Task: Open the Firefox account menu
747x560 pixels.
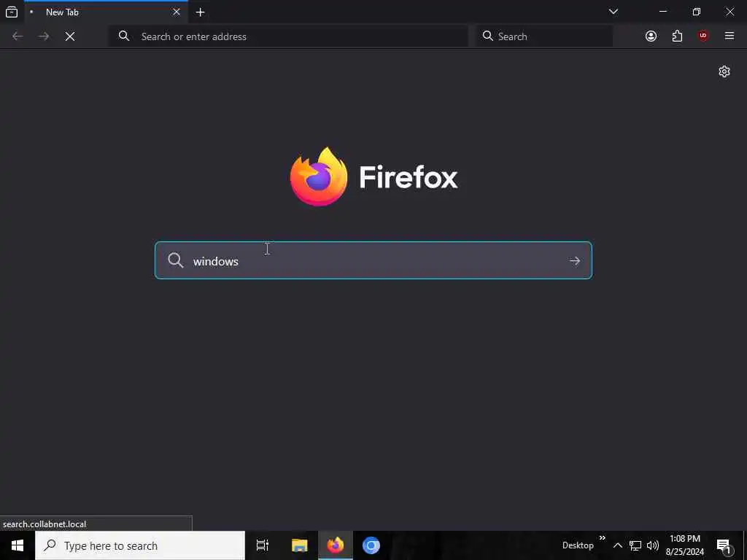Action: click(651, 36)
